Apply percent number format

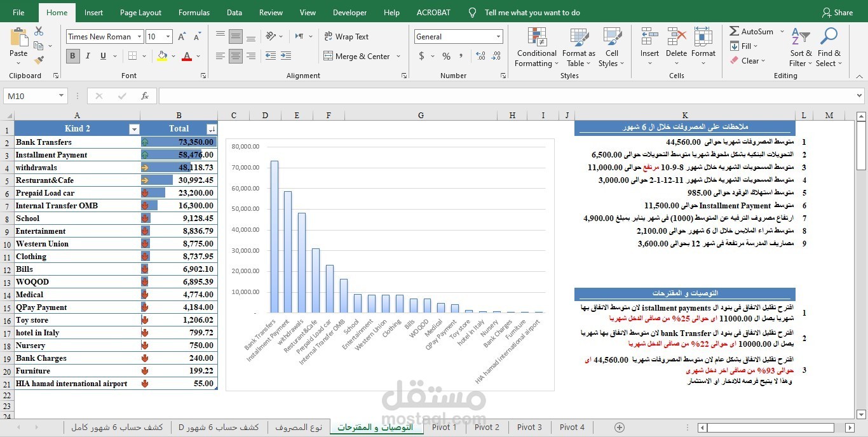coord(446,57)
